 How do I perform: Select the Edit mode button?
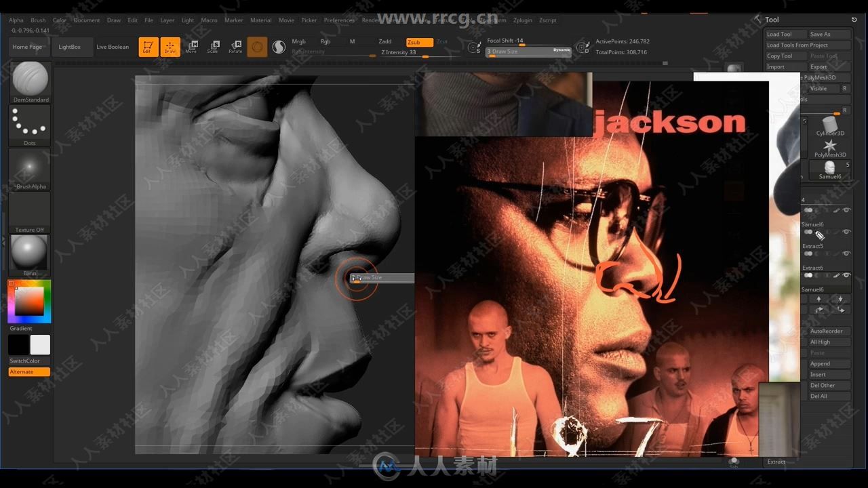pos(149,47)
